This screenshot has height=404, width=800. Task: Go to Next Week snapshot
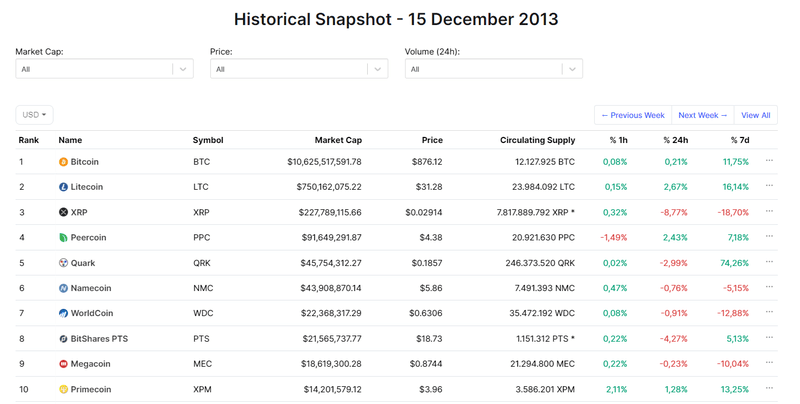pyautogui.click(x=702, y=115)
